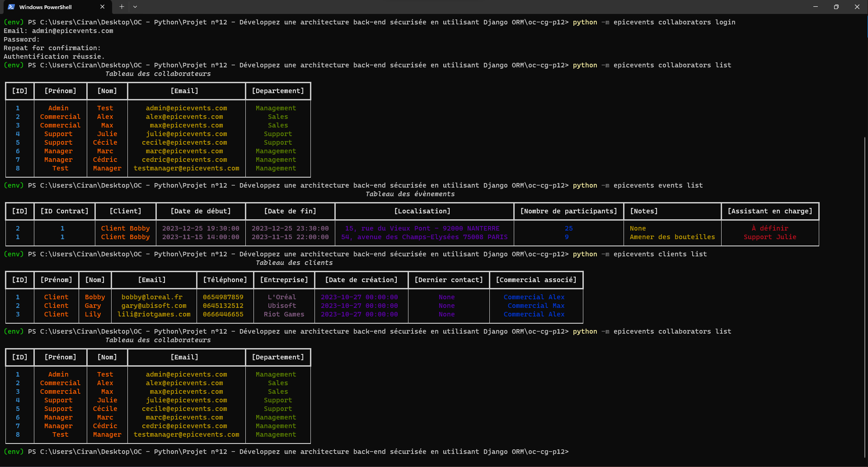Screen dimensions: 868x467
Task: Click 'Amener des bouteilles' note
Action: point(672,237)
